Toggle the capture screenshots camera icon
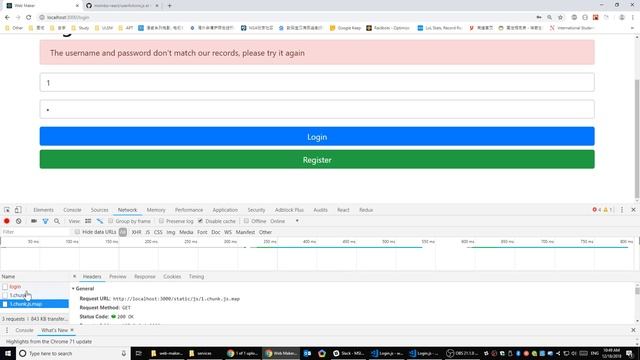 [x=34, y=221]
